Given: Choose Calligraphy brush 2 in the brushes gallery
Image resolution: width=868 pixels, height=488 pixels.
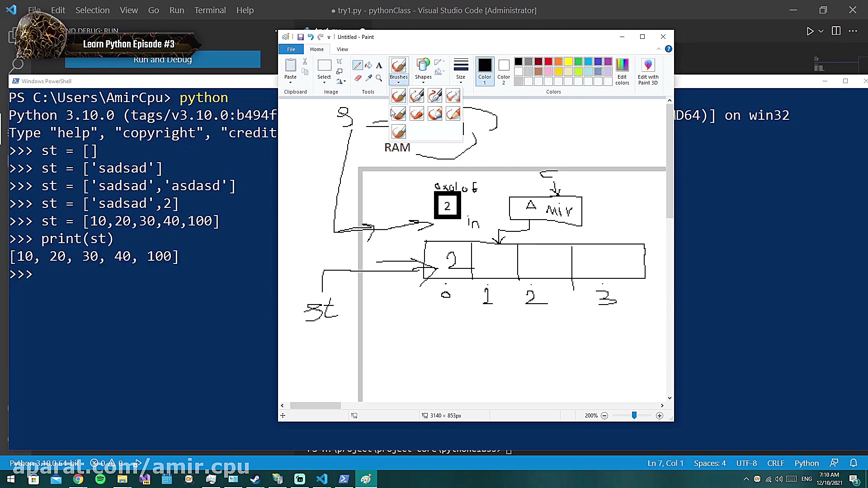Looking at the screenshot, I should (x=434, y=96).
